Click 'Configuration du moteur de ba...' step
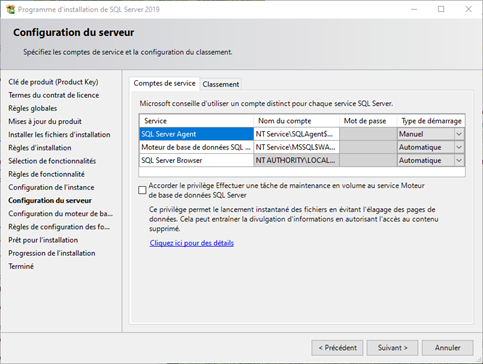Screen dimensions: 483x364 pos(61,214)
